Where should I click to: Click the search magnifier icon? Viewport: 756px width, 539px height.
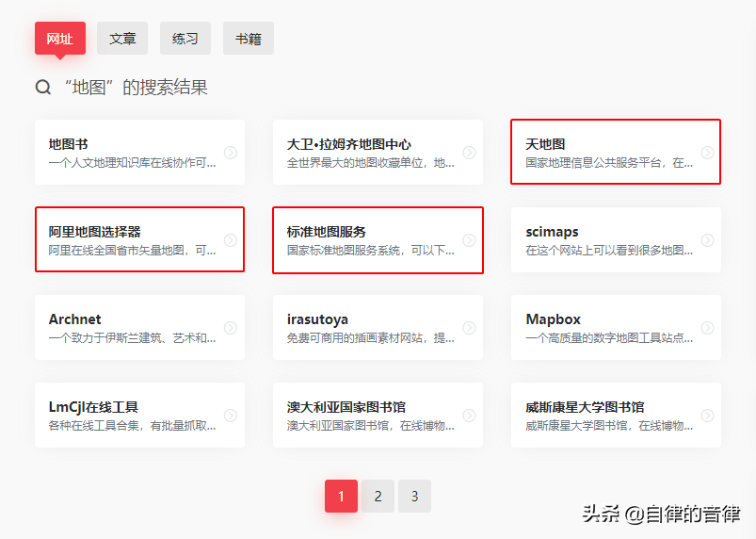coord(43,88)
